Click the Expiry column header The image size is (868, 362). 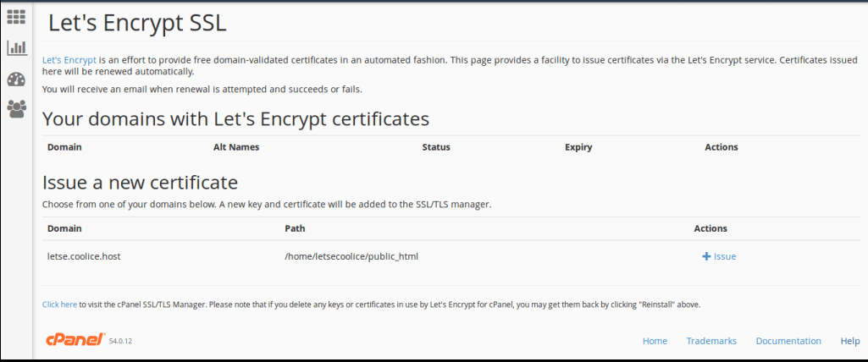tap(578, 147)
